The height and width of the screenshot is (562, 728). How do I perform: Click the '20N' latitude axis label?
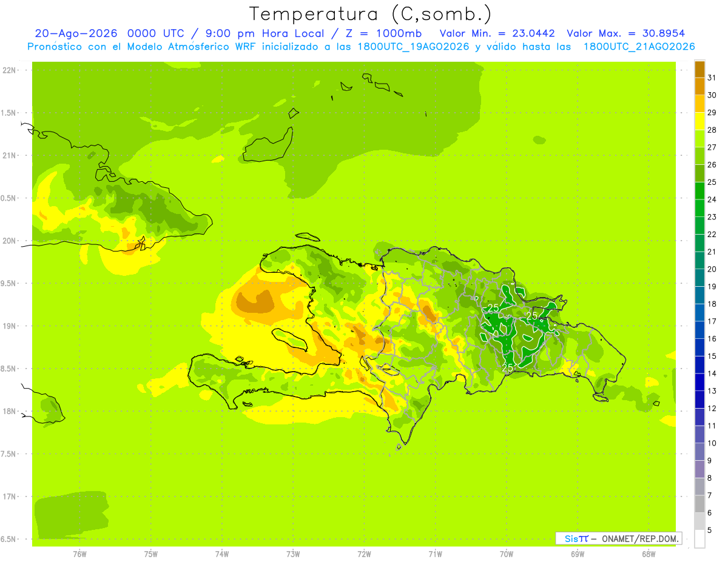tap(10, 241)
